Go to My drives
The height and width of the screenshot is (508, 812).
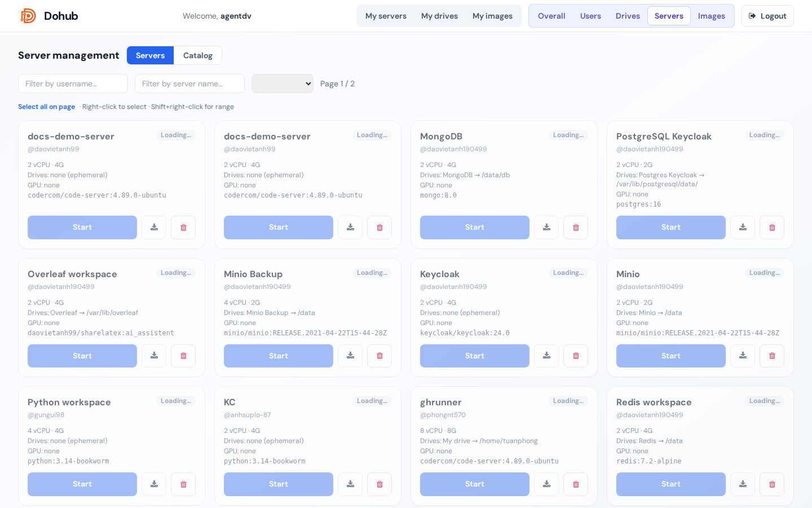coord(439,16)
